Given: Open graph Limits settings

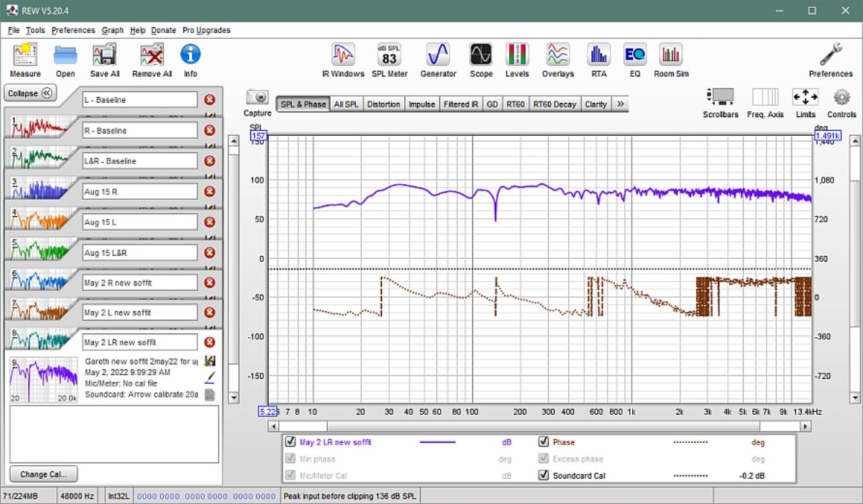Looking at the screenshot, I should (x=805, y=98).
